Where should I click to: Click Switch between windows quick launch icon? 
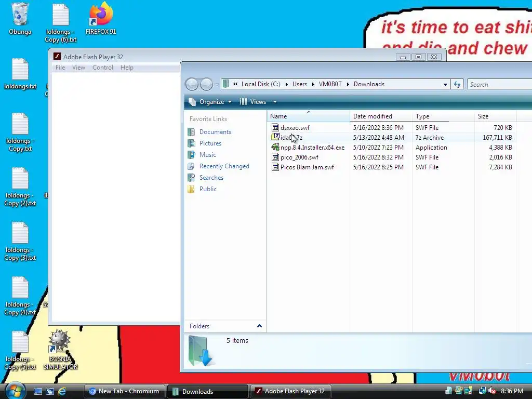50,391
